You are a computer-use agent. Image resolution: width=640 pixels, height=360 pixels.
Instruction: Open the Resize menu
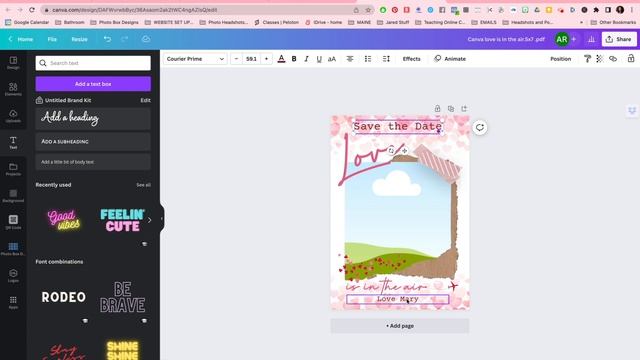tap(80, 39)
